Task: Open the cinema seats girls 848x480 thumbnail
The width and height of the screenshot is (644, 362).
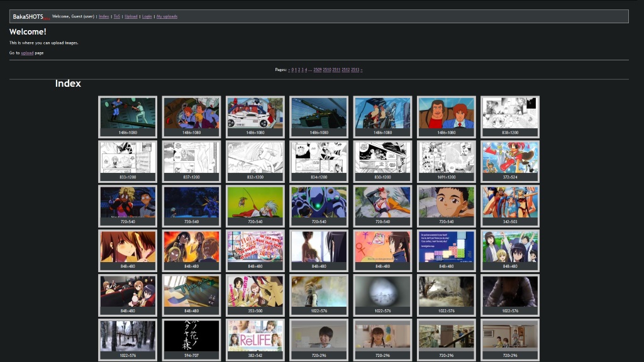Action: pyautogui.click(x=127, y=295)
